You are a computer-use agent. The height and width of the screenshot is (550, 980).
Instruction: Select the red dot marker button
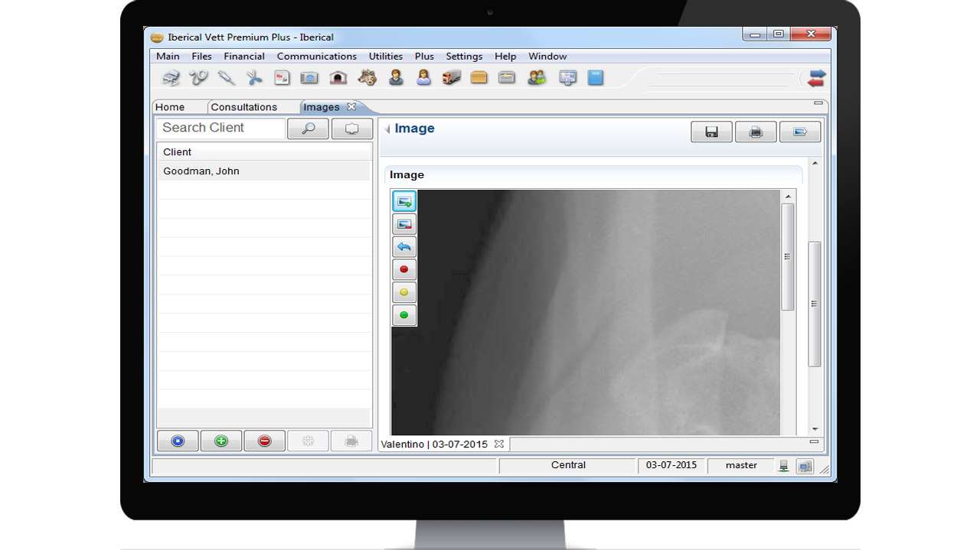(x=404, y=269)
